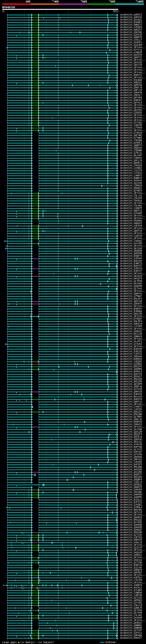This screenshot has height=644, width=146.
Task: Click the query end position 523
Action: [x=115, y=11]
